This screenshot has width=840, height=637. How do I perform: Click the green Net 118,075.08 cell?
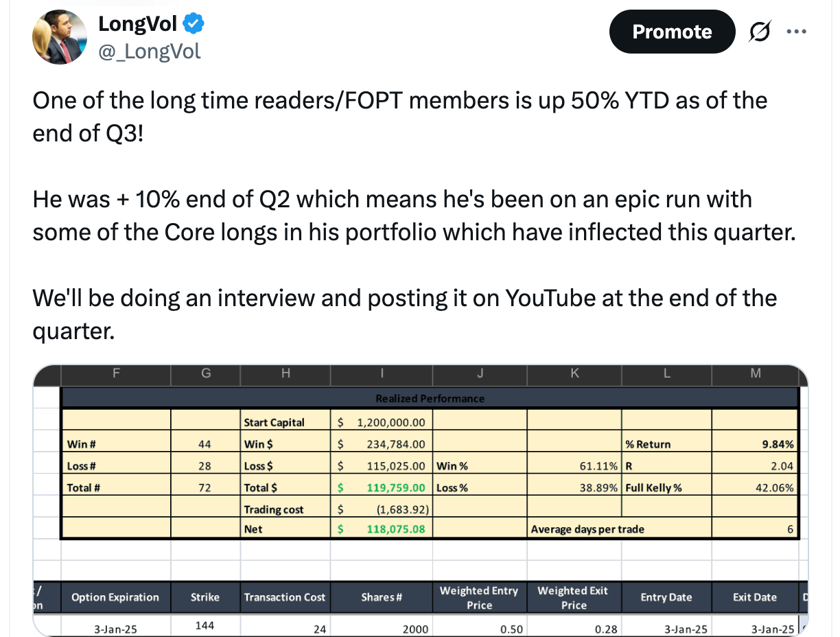pyautogui.click(x=382, y=529)
